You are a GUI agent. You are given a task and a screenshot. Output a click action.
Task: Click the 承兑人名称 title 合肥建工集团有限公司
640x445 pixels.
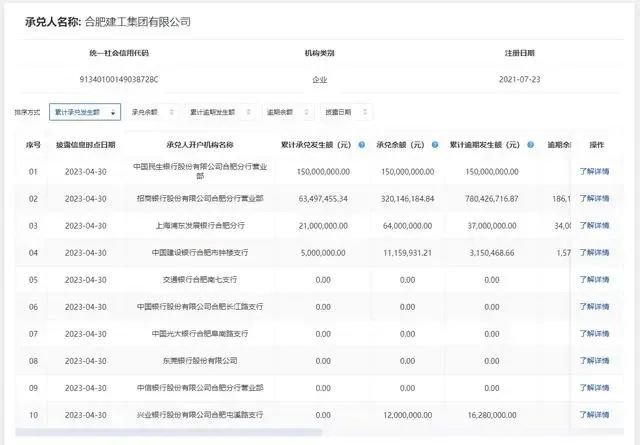pos(138,22)
